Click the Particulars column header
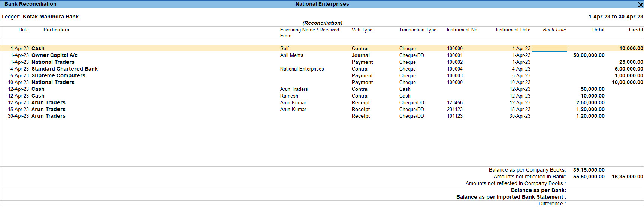 (56, 30)
